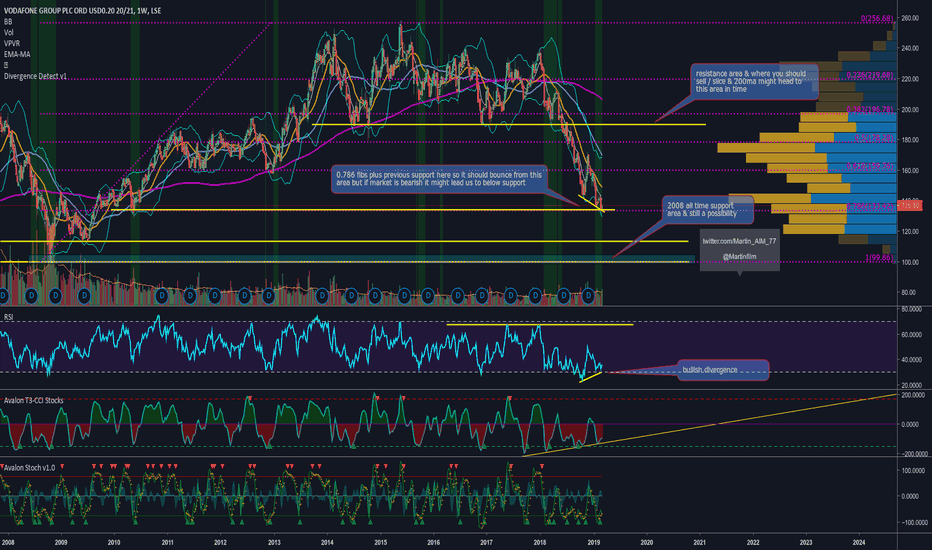Click the small box icon below EMA-MA

(6, 65)
